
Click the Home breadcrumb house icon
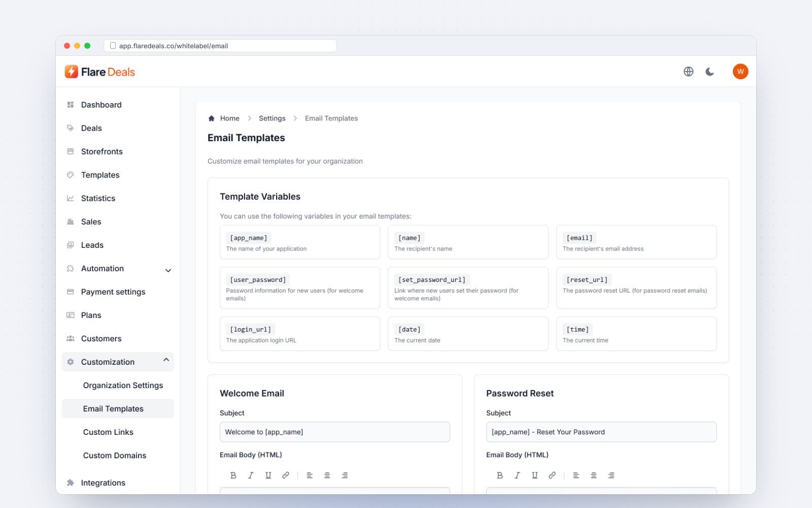[212, 118]
